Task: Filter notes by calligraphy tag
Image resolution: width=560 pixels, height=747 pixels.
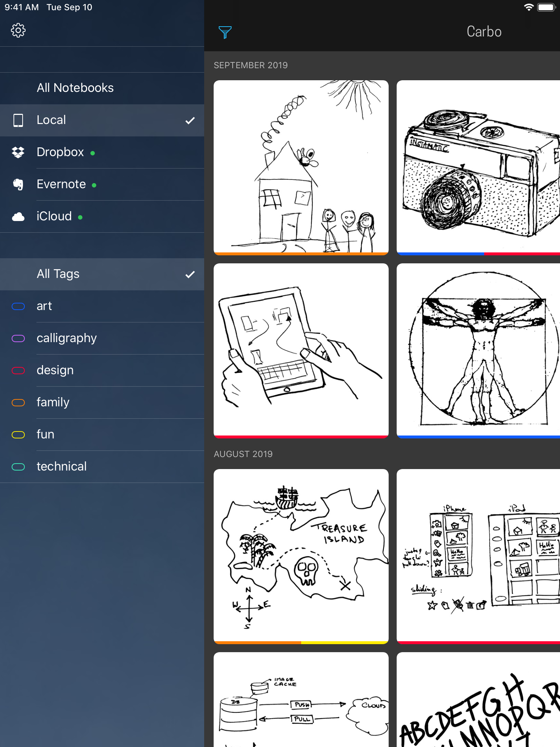Action: point(102,338)
